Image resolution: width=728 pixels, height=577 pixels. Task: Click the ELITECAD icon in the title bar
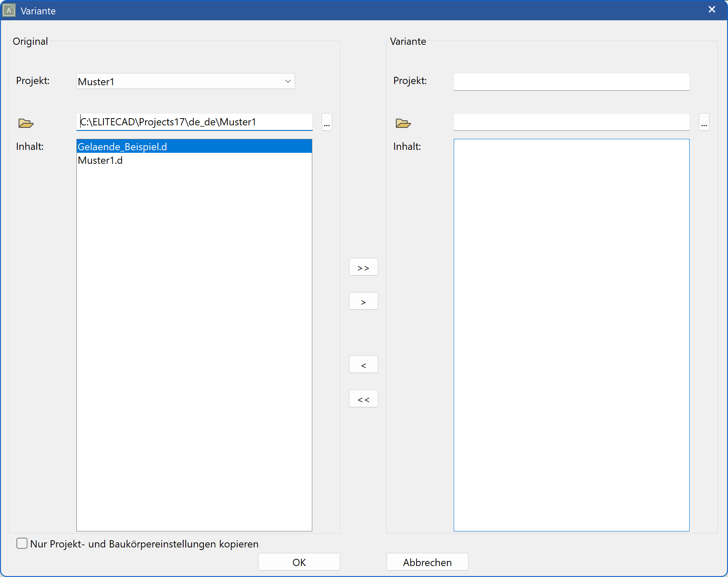9,10
